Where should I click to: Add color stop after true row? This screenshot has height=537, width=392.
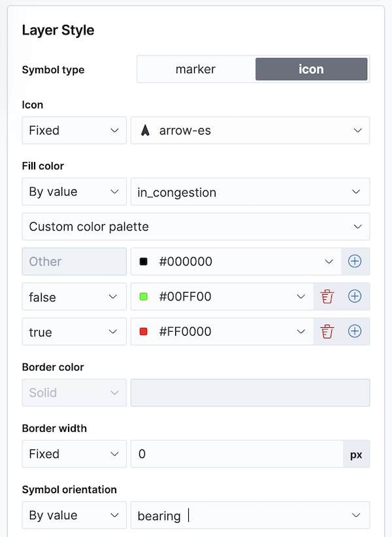(x=355, y=332)
